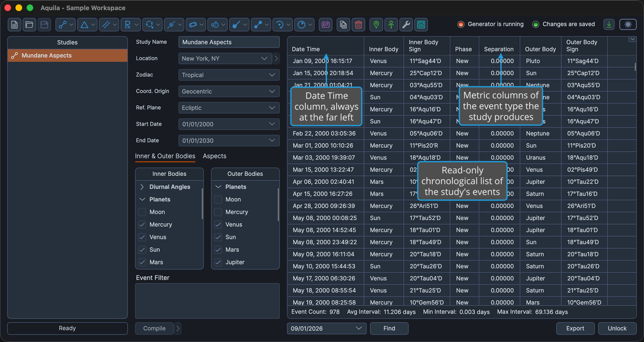Viewport: 644px width, 342px height.
Task: Click the green map pin icon
Action: [376, 25]
